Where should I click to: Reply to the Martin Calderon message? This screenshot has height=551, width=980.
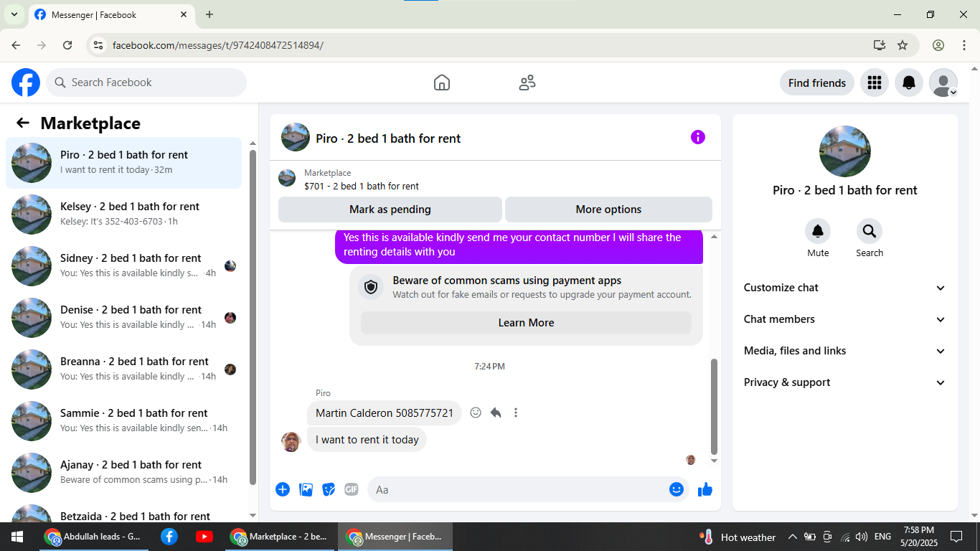coord(496,413)
